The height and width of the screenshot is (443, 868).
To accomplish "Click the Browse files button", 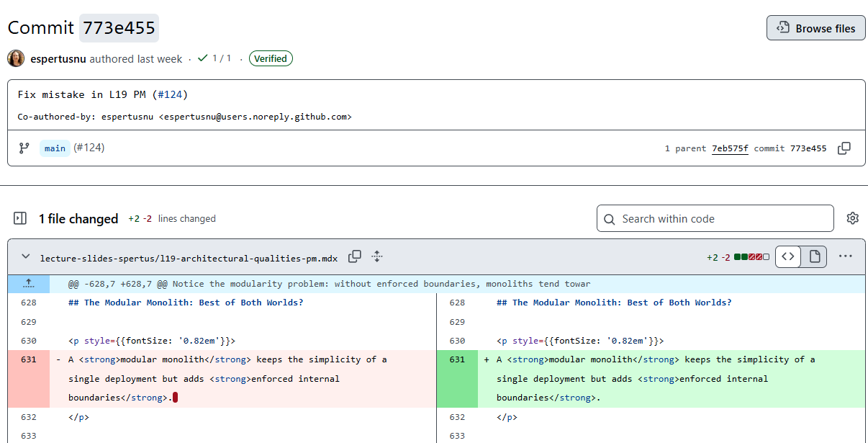I will [815, 28].
